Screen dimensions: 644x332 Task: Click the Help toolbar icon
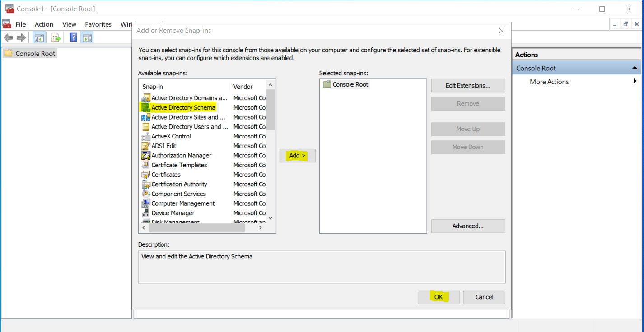73,38
